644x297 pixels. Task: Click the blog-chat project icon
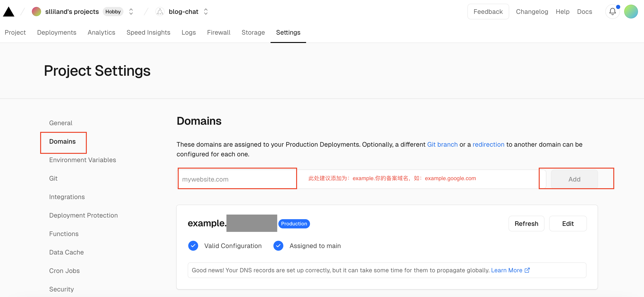click(x=160, y=12)
